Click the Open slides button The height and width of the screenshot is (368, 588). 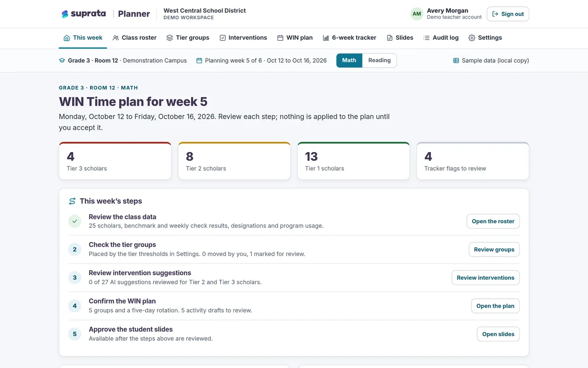(498, 334)
